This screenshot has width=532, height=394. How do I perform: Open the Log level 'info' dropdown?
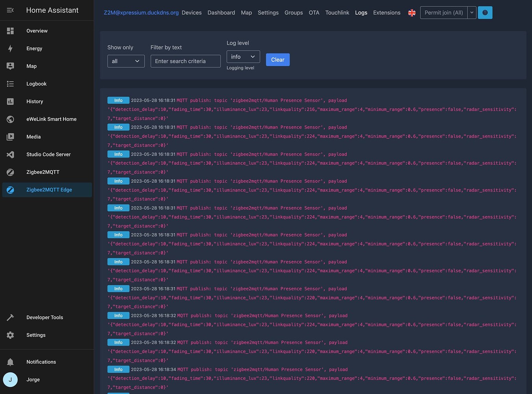tap(243, 57)
